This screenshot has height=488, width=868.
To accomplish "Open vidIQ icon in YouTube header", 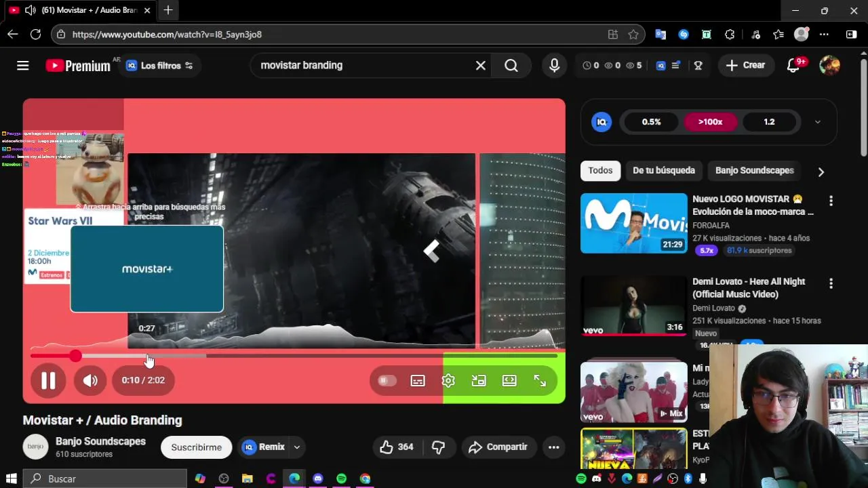I will click(x=660, y=66).
